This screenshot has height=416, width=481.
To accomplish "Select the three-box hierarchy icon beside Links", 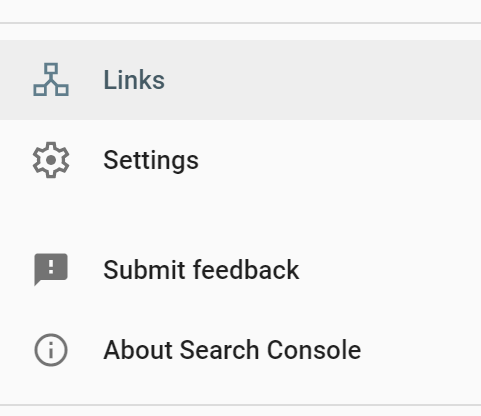I will [x=51, y=80].
